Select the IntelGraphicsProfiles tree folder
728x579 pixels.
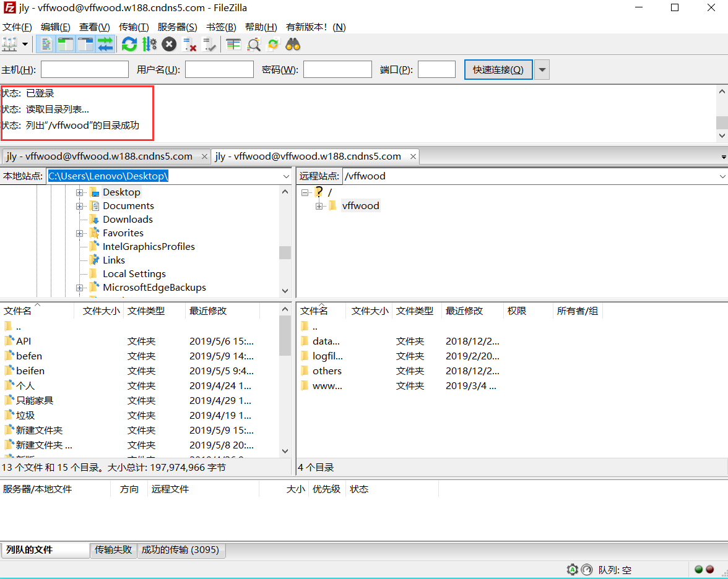point(149,247)
